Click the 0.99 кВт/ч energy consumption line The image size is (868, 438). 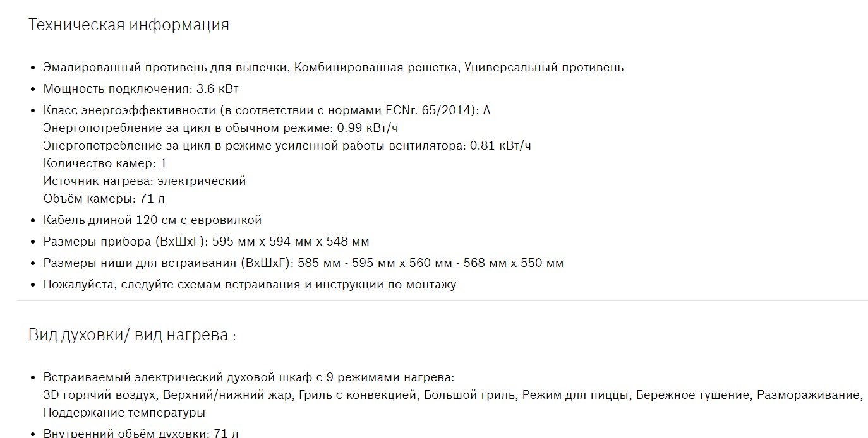[x=220, y=128]
